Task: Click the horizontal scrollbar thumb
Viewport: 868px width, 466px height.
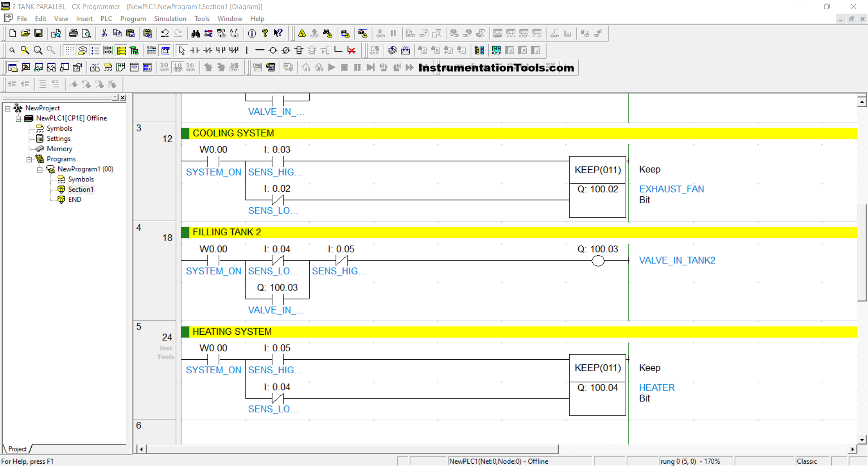Action: click(353, 449)
